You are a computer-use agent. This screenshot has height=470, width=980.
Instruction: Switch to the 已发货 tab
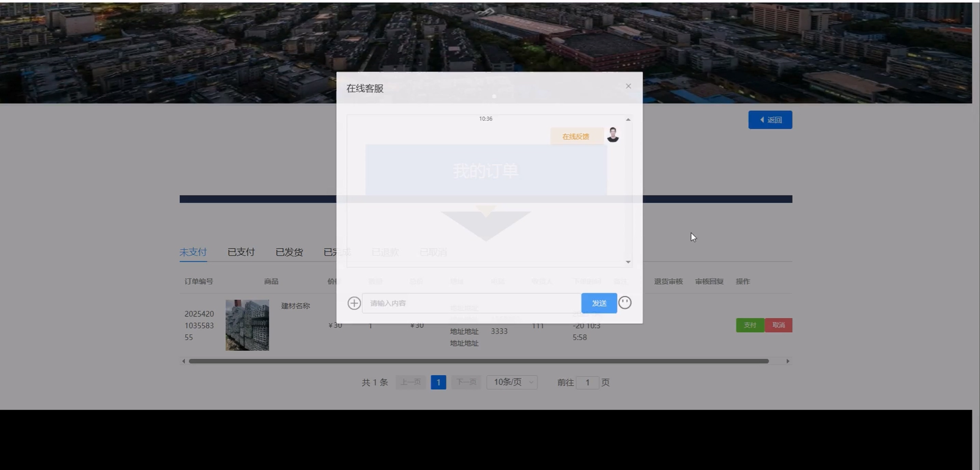click(x=289, y=252)
